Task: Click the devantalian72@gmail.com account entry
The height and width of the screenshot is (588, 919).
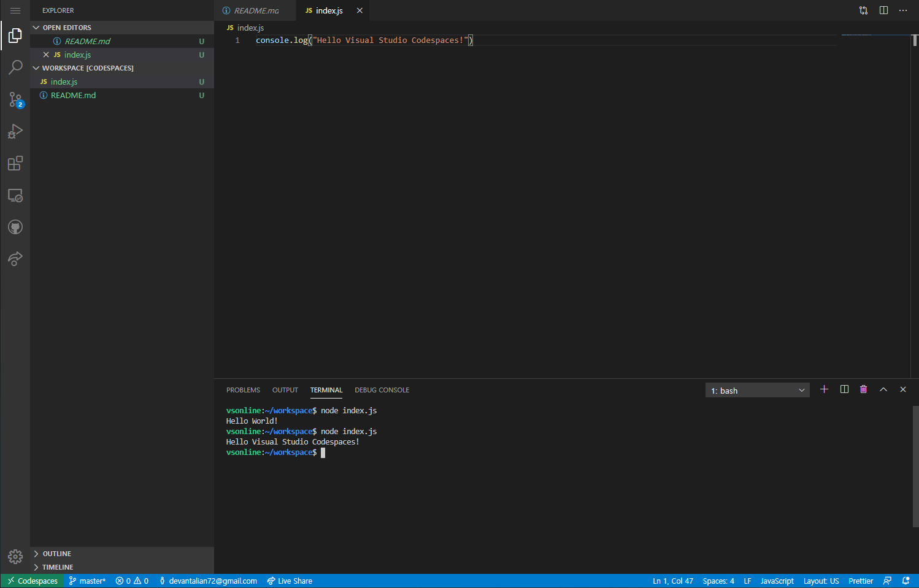Action: click(x=208, y=581)
